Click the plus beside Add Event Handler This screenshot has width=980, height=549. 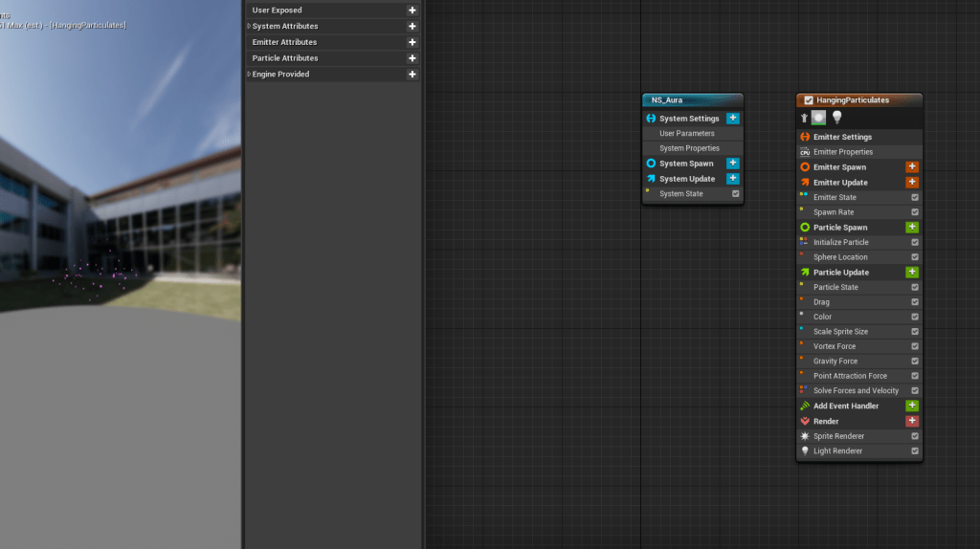(x=911, y=406)
